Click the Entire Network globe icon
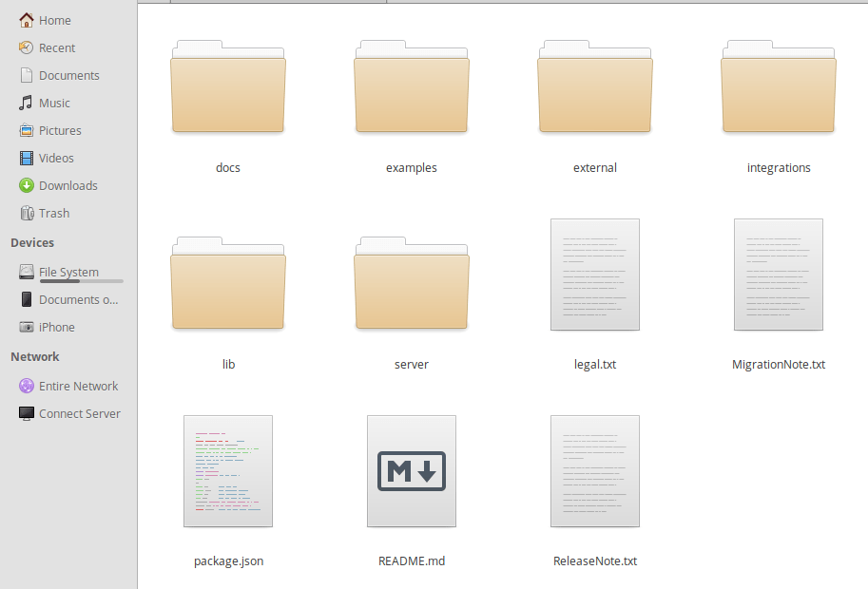Image resolution: width=868 pixels, height=589 pixels. 26,386
